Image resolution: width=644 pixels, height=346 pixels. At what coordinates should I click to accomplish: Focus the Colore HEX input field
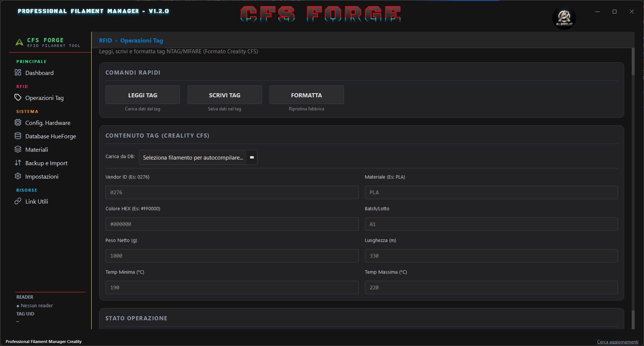pyautogui.click(x=232, y=224)
